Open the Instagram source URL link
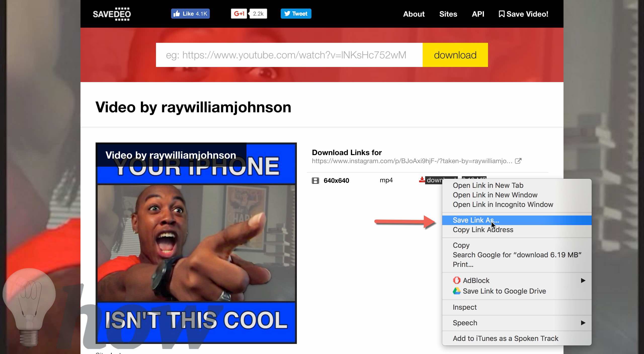The image size is (644, 354). (412, 161)
